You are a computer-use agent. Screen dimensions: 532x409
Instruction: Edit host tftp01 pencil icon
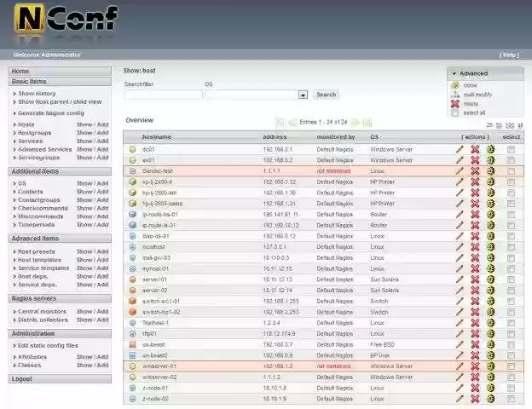[460, 334]
